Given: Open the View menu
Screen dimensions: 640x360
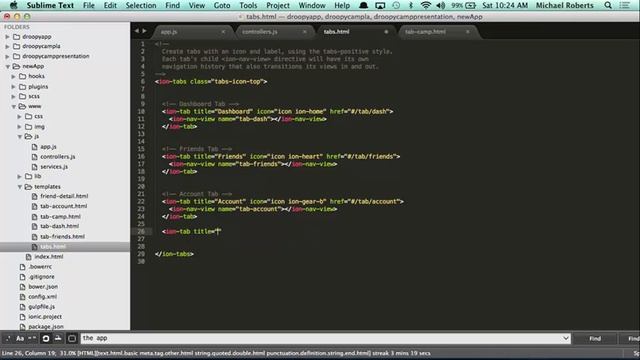Looking at the screenshot, I should pyautogui.click(x=197, y=5).
